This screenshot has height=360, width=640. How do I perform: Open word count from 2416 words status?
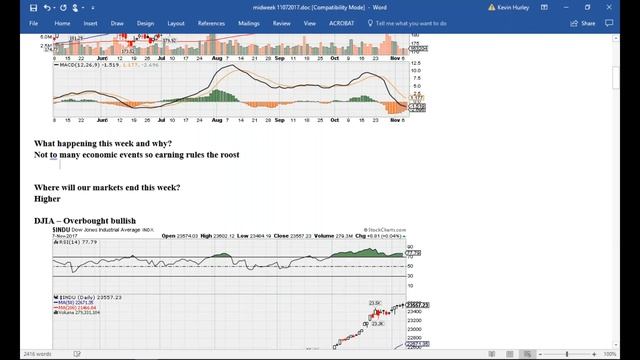pos(37,354)
